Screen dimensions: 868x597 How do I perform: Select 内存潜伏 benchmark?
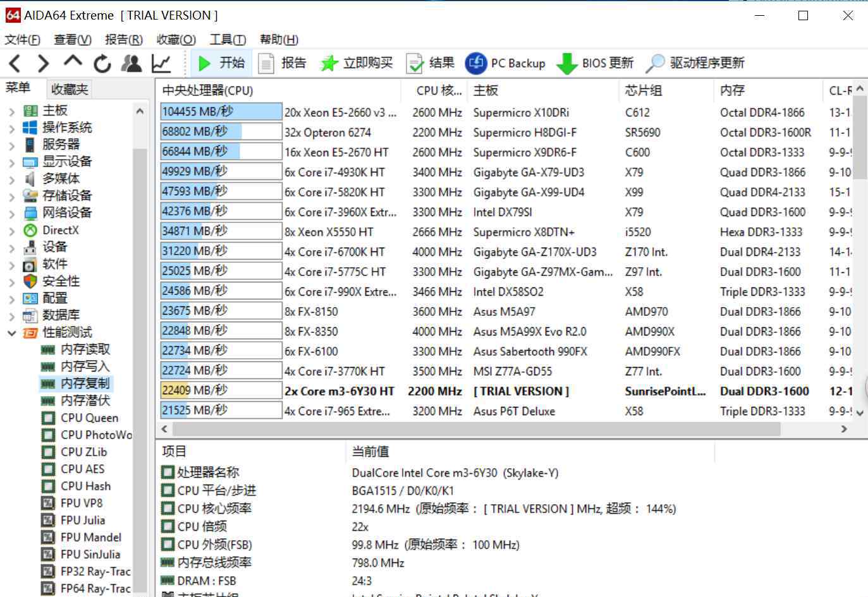coord(85,401)
